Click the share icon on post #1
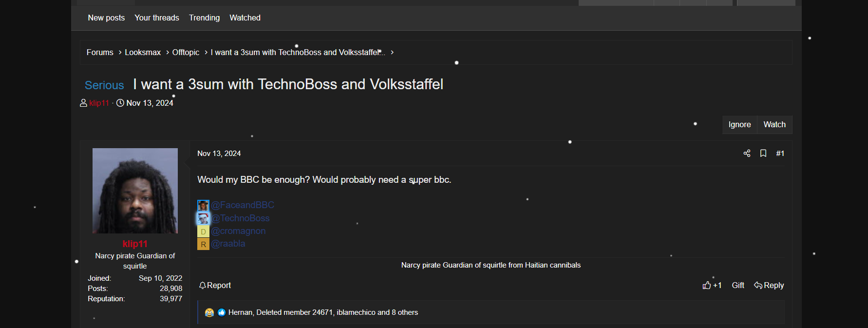 pyautogui.click(x=747, y=154)
